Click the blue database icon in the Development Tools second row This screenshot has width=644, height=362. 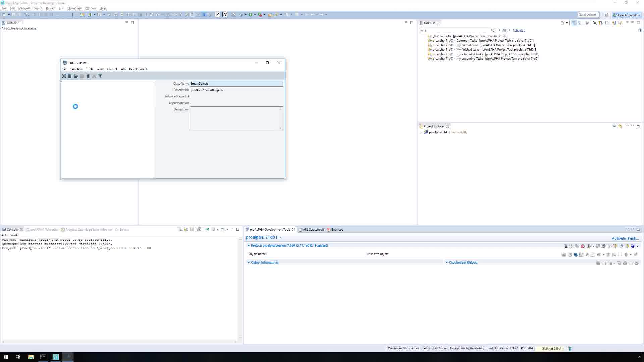(x=576, y=255)
